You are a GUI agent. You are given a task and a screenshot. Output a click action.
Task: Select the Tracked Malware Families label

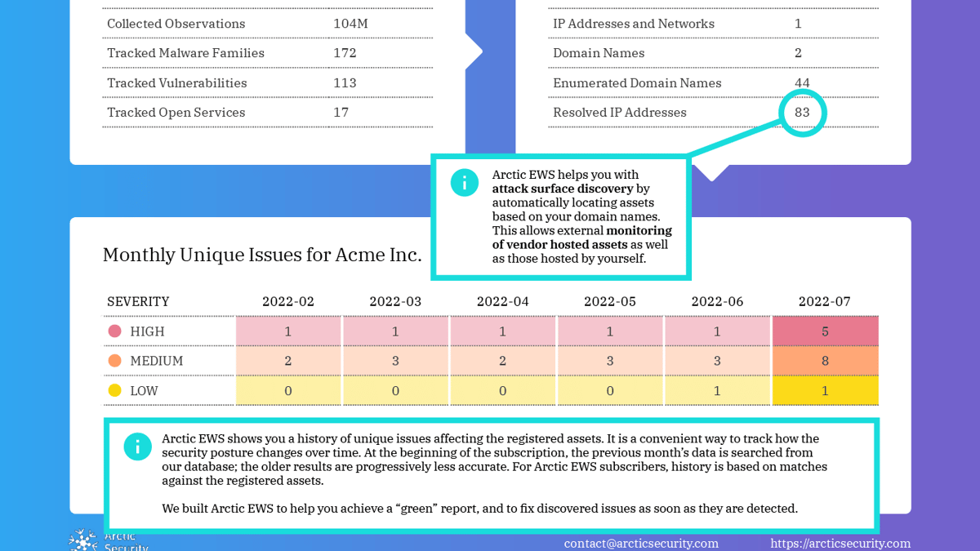pyautogui.click(x=186, y=53)
